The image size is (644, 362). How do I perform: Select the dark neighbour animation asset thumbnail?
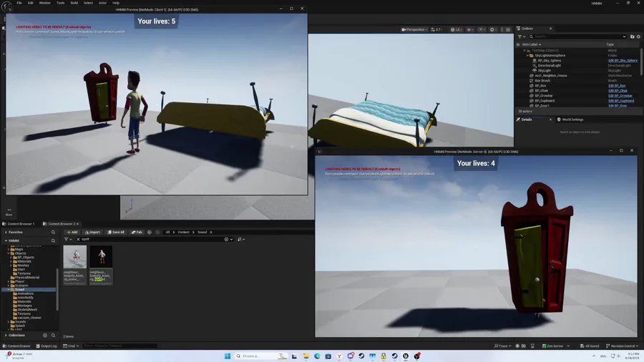101,257
